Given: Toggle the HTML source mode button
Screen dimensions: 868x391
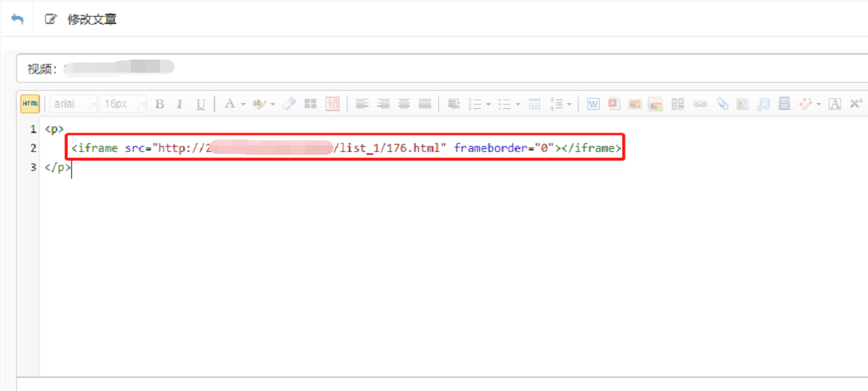Looking at the screenshot, I should coord(30,104).
